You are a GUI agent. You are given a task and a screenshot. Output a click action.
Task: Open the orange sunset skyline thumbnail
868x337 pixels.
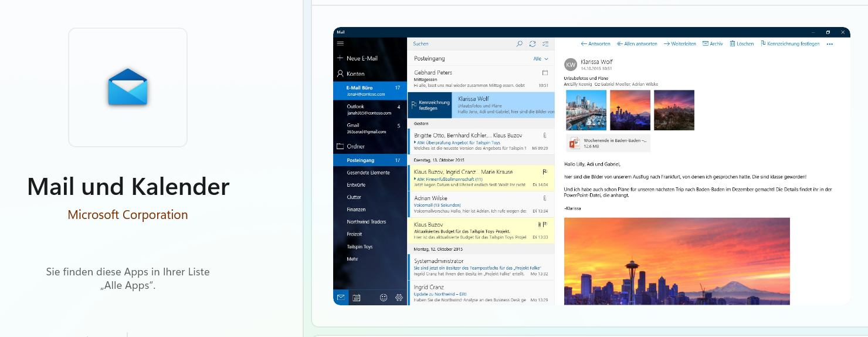click(x=630, y=110)
